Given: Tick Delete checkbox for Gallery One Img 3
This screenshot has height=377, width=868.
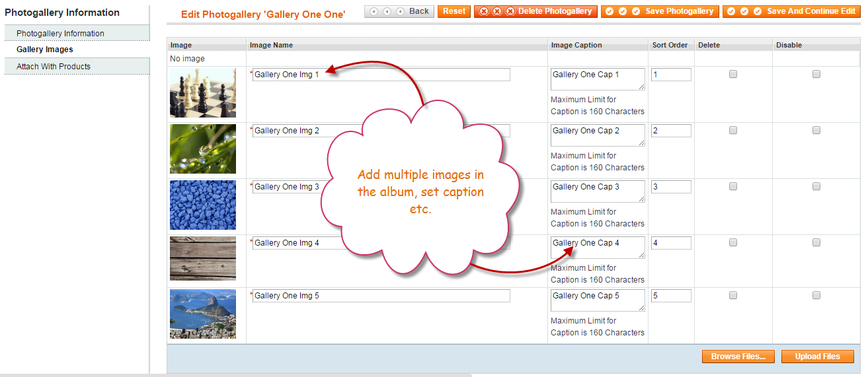Looking at the screenshot, I should click(733, 187).
